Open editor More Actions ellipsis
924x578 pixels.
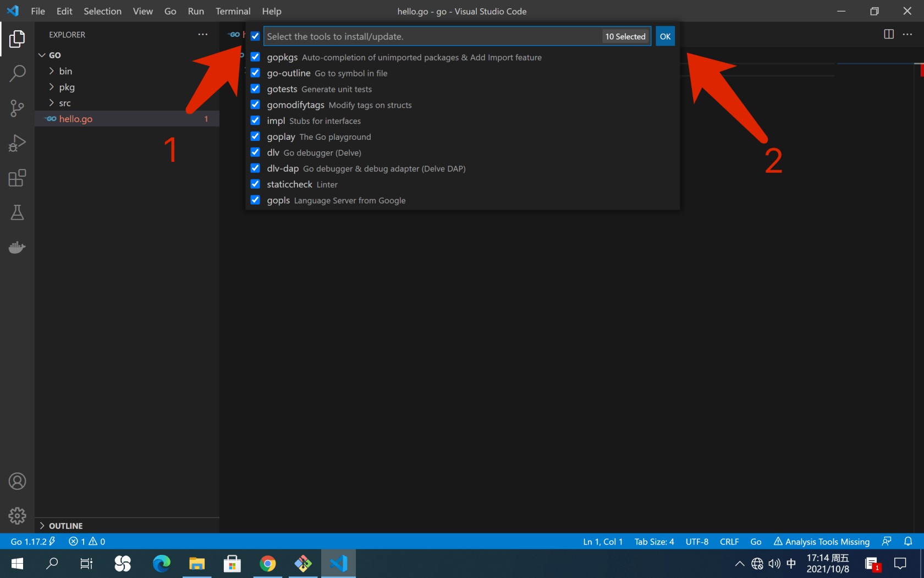pos(908,34)
